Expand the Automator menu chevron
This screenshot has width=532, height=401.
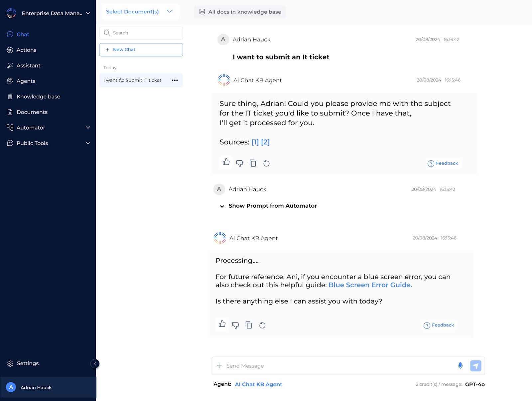(88, 127)
